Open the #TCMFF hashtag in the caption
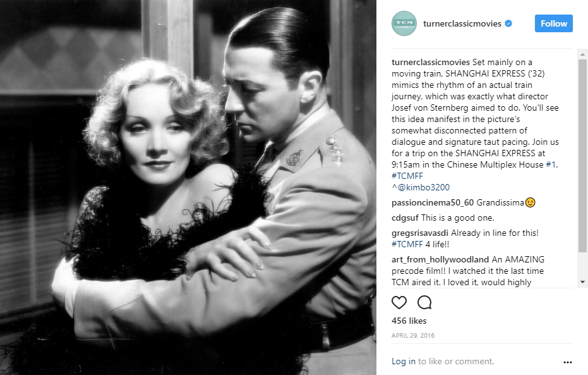The height and width of the screenshot is (375, 588). pos(407,176)
